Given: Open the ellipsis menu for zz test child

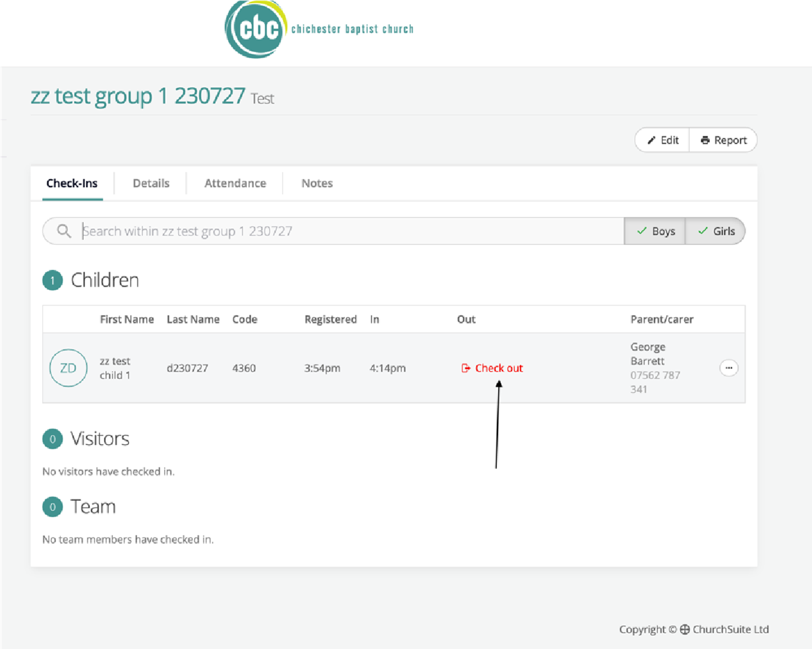Looking at the screenshot, I should (x=728, y=368).
